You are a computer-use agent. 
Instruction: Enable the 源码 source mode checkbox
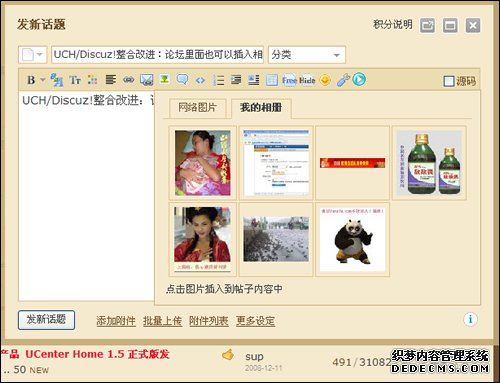click(x=449, y=81)
